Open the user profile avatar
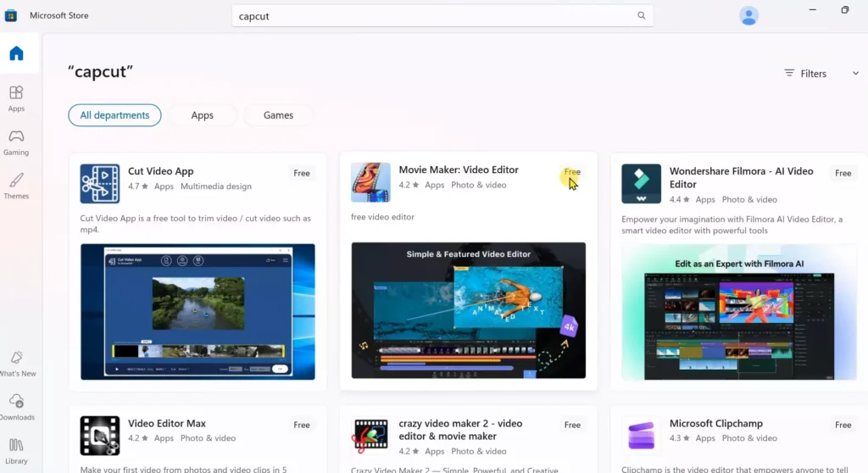The width and height of the screenshot is (868, 473). point(748,15)
